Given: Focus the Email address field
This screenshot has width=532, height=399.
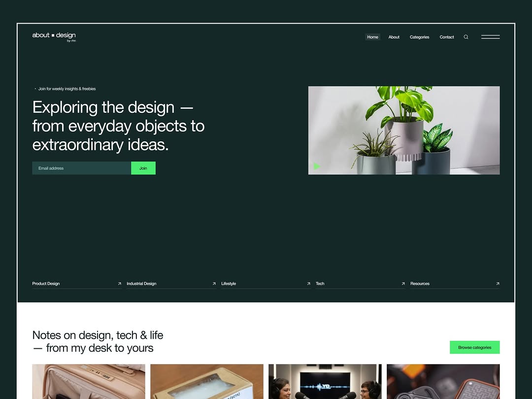Looking at the screenshot, I should point(81,168).
